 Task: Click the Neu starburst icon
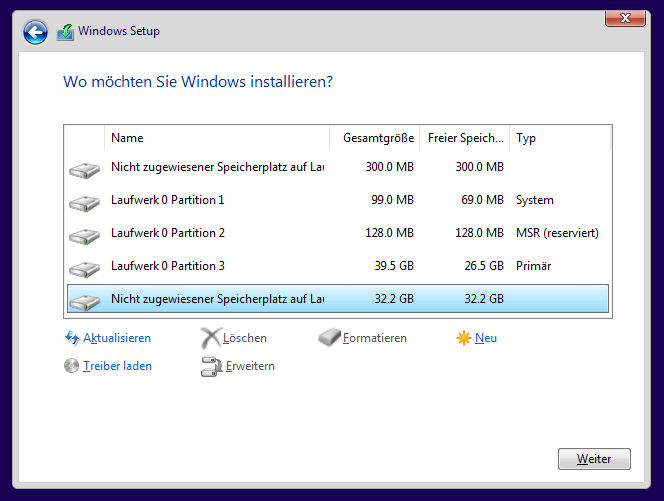(x=464, y=338)
